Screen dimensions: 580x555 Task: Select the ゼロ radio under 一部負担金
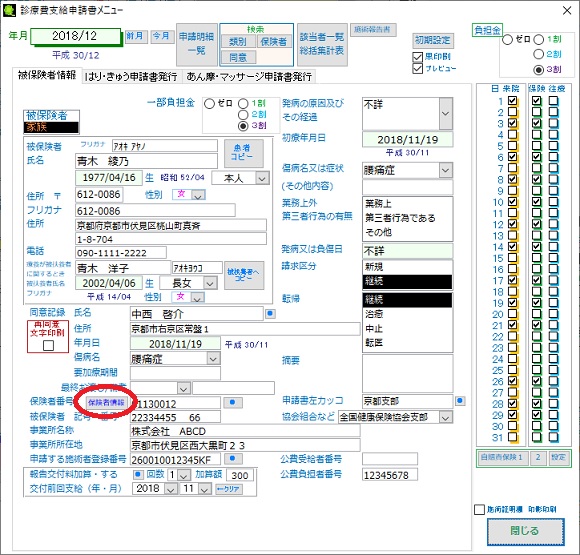click(209, 103)
